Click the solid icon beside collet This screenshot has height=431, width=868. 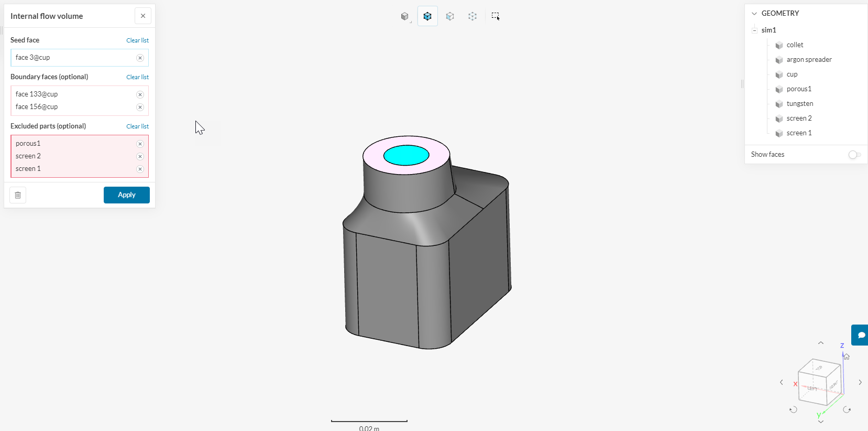[x=779, y=45]
